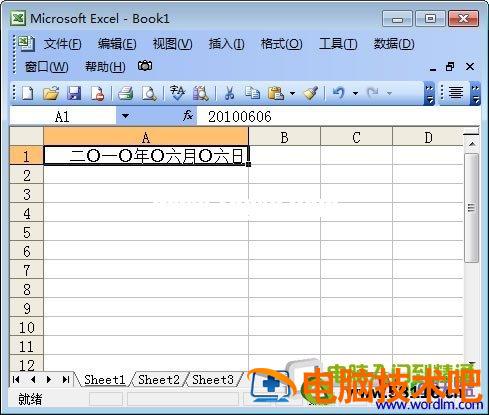Click the New blank workbook icon
The image size is (489, 415).
(27, 93)
